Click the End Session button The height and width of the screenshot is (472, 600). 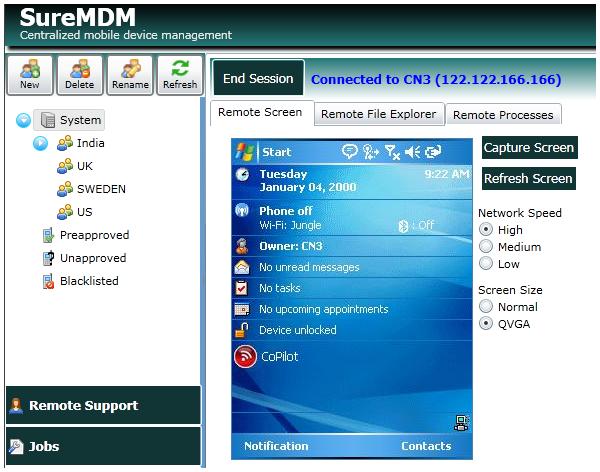click(258, 78)
